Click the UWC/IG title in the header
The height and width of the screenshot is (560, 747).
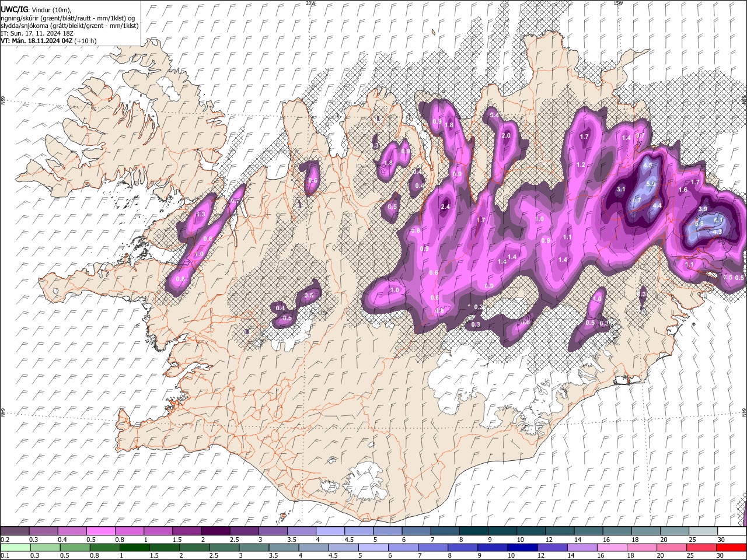click(x=14, y=10)
